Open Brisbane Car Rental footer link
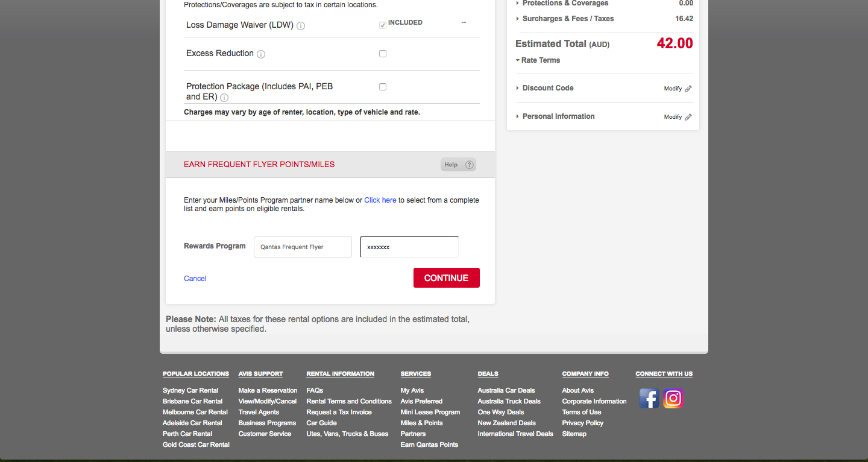868x462 pixels. tap(192, 401)
